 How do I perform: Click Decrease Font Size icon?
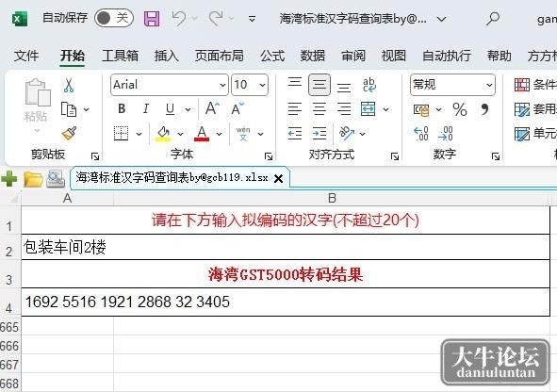pyautogui.click(x=237, y=108)
